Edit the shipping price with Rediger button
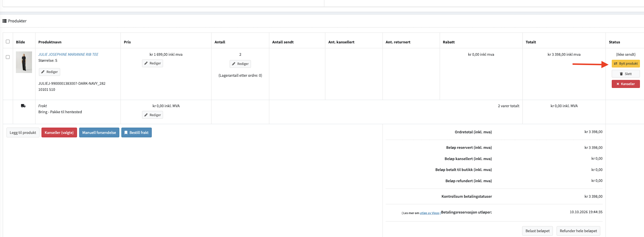 [152, 115]
